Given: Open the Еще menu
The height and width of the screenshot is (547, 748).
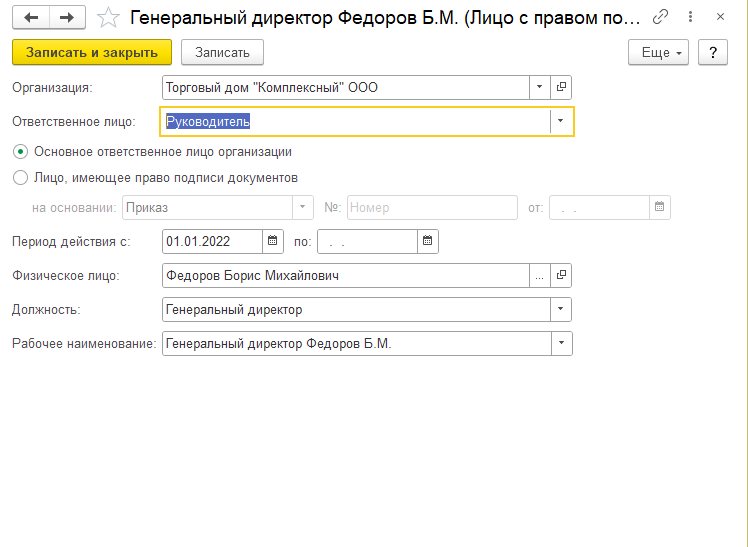Looking at the screenshot, I should (x=658, y=52).
